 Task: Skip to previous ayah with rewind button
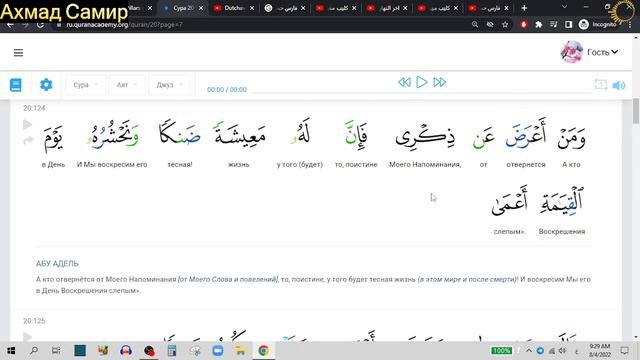[x=404, y=82]
